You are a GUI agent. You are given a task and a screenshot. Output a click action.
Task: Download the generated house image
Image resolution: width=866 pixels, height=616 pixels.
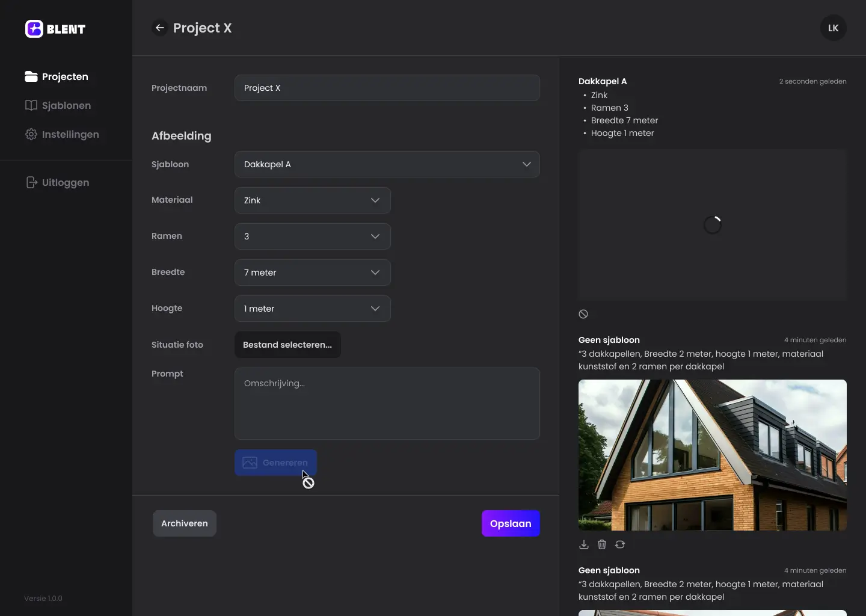583,544
